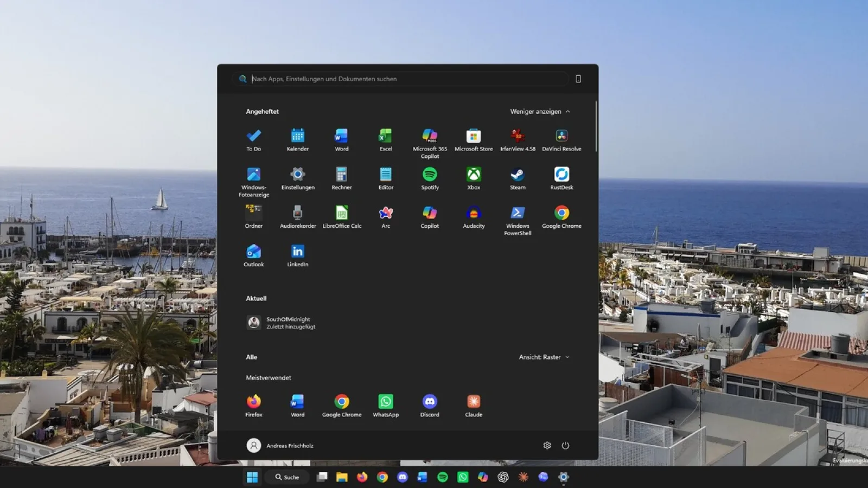Image resolution: width=868 pixels, height=488 pixels.
Task: Launch the Rechner calculator app
Action: click(x=342, y=178)
